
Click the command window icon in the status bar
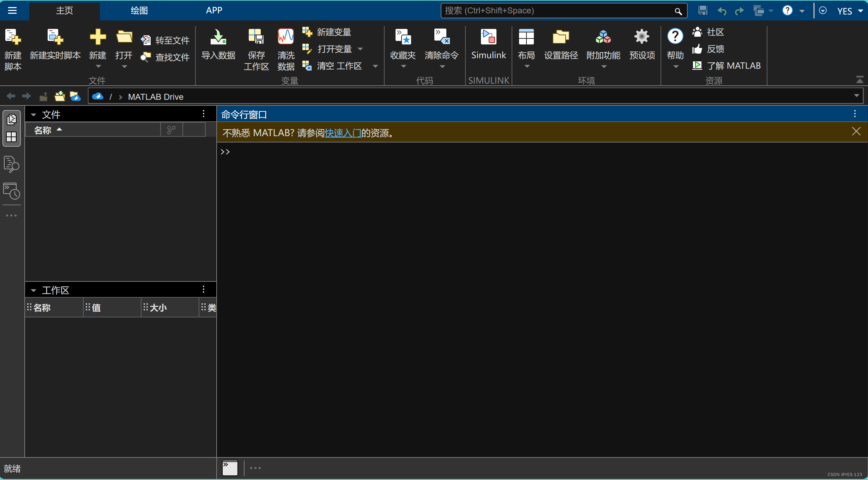[230, 468]
